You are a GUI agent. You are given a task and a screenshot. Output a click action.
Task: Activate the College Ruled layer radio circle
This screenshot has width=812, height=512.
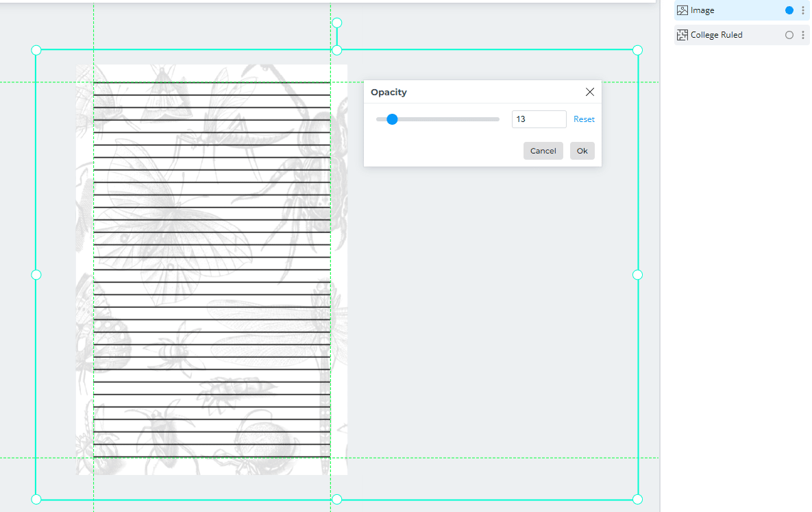coord(789,35)
